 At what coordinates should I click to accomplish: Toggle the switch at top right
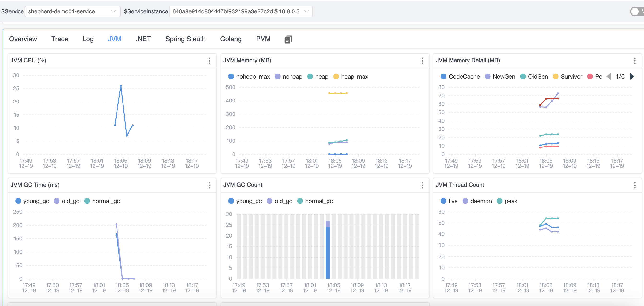point(636,11)
